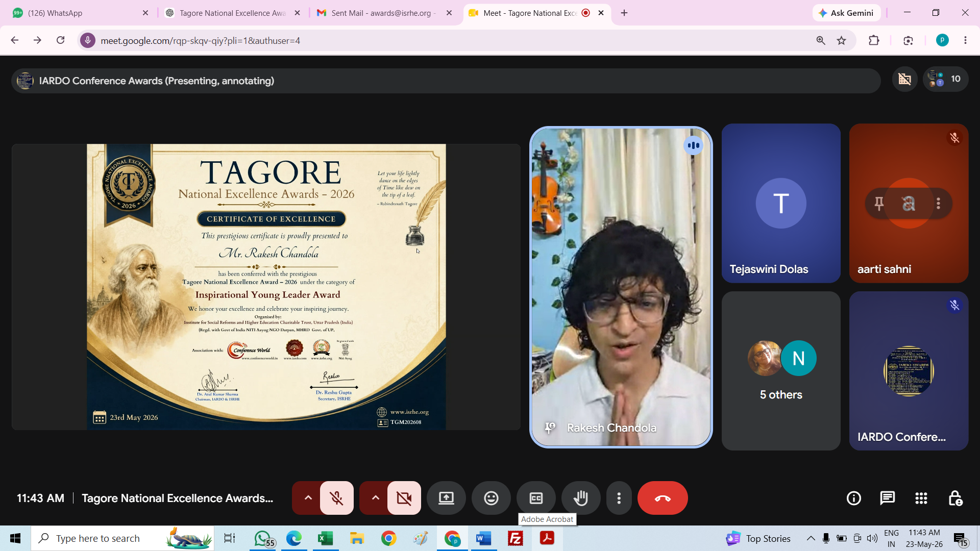Switch to the WhatsApp browser tab
The height and width of the screenshot is (551, 980).
click(80, 13)
